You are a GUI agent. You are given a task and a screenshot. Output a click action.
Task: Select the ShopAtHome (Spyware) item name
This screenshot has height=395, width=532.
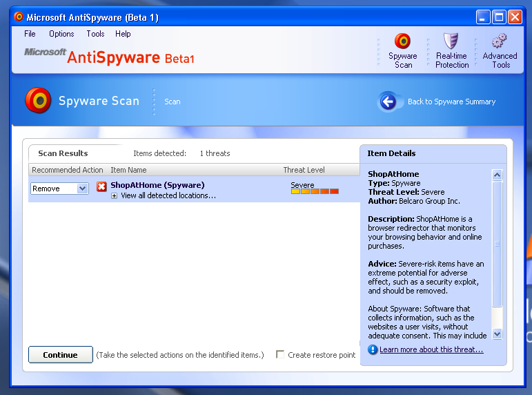(157, 185)
